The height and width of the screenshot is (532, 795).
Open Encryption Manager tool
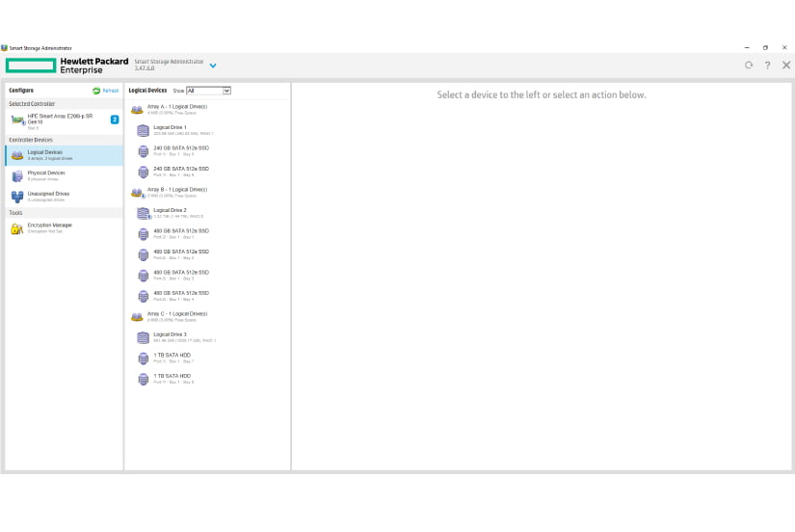pos(65,228)
